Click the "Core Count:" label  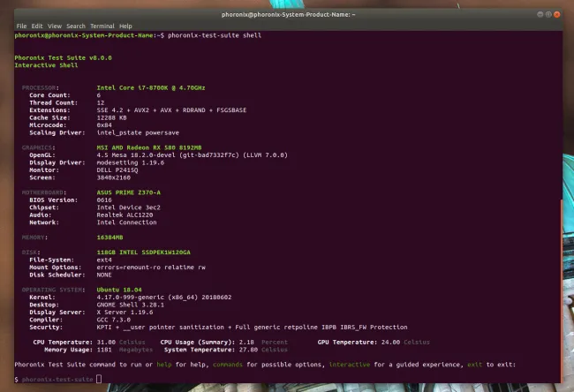coord(49,95)
